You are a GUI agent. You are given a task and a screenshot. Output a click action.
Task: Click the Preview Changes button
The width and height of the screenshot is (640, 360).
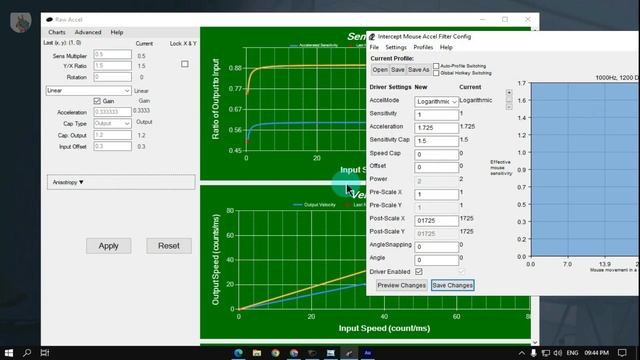coord(401,285)
